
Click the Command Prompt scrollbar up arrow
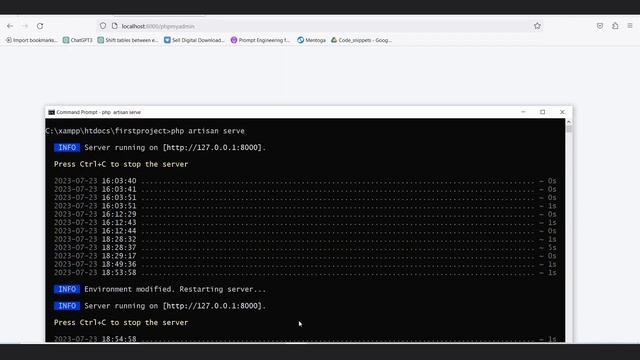[569, 122]
